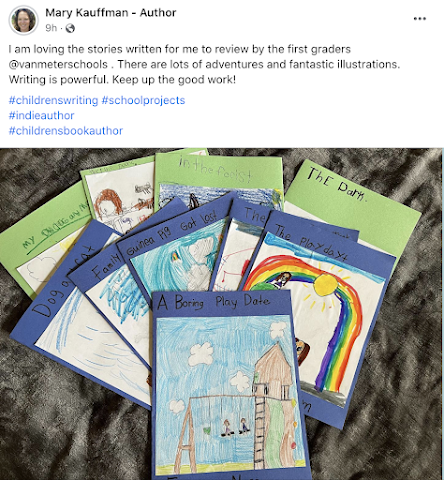
Task: Open the #schoolprojects hashtag
Action: click(x=143, y=100)
